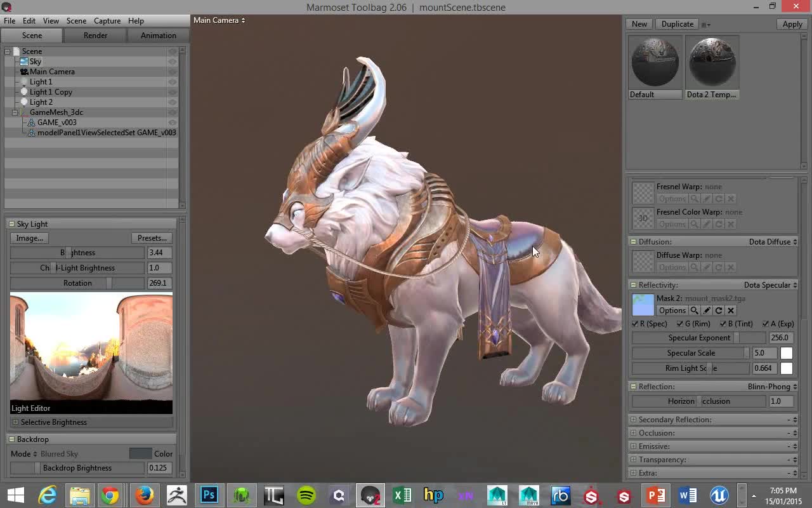Image resolution: width=812 pixels, height=508 pixels.
Task: Open the Diffusion model dropdown (Dota Diffuse)
Action: (773, 242)
